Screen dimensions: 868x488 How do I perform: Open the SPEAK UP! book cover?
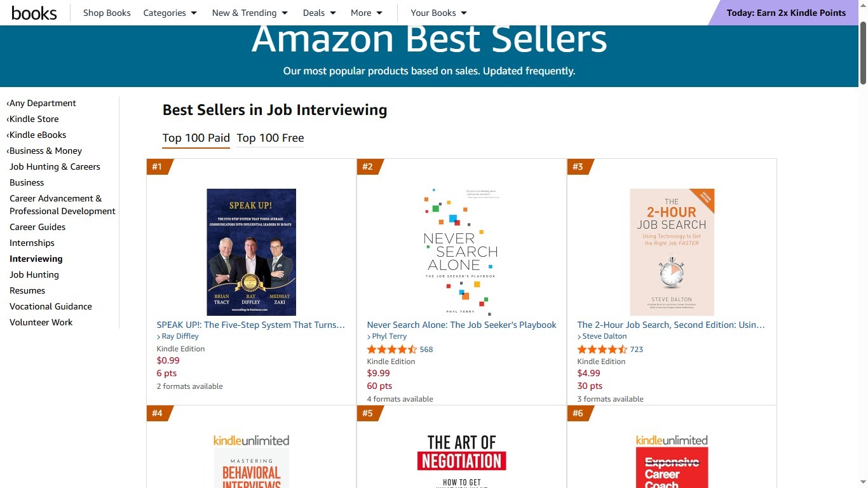[251, 252]
